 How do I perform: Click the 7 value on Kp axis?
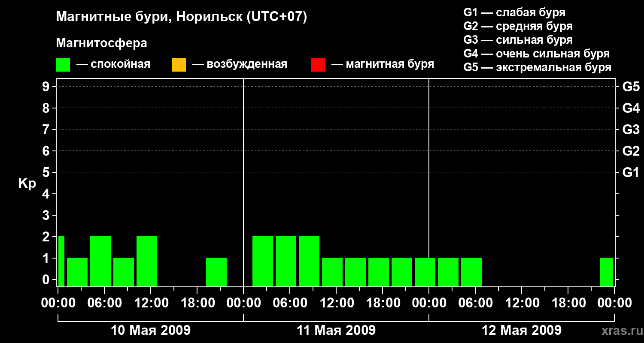47,129
